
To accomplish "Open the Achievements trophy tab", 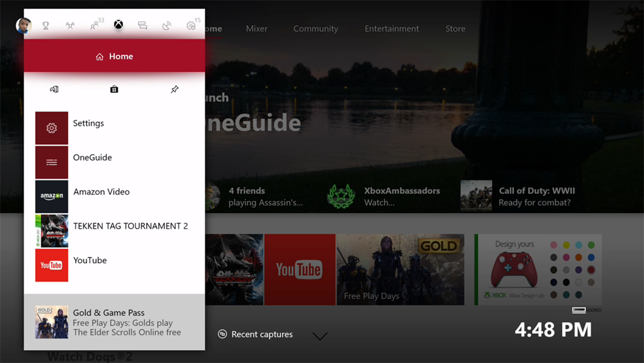I will coord(46,26).
